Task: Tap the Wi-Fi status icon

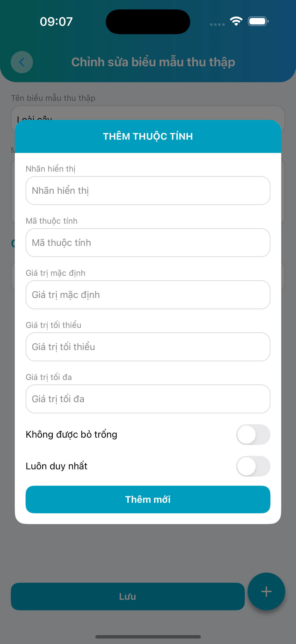Action: (236, 21)
